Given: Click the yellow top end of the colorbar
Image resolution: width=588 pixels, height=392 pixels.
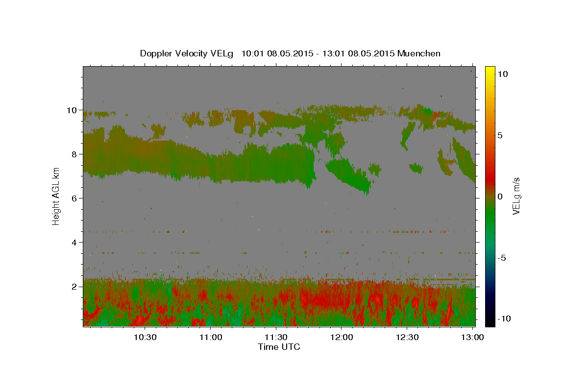Looking at the screenshot, I should (x=490, y=70).
